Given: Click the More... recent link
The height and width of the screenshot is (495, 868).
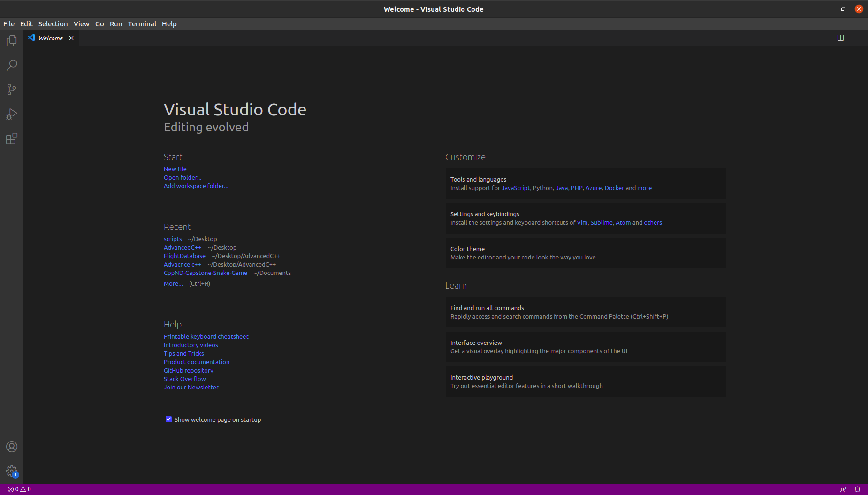Looking at the screenshot, I should pyautogui.click(x=173, y=283).
